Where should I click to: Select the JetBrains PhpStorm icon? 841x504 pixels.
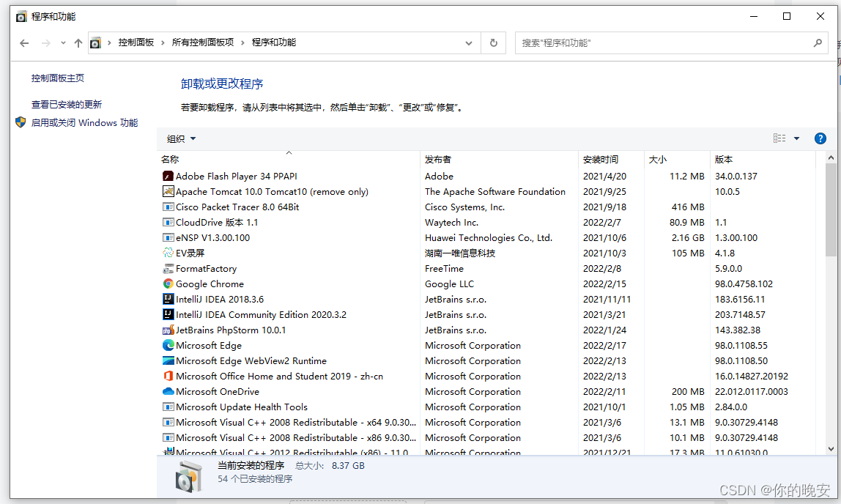(168, 330)
